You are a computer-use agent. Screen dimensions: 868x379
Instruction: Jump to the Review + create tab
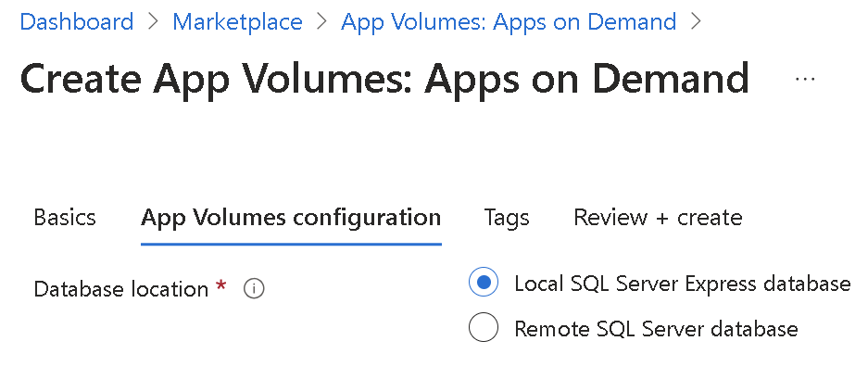click(658, 218)
